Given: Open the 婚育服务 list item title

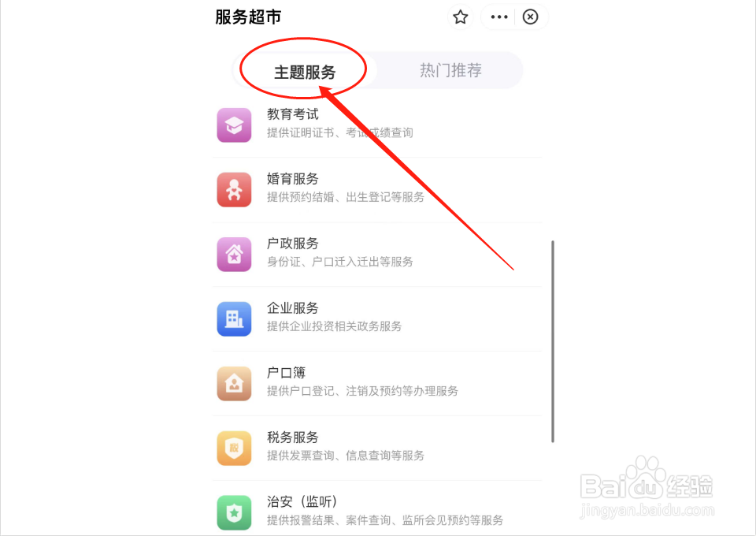Looking at the screenshot, I should tap(293, 179).
